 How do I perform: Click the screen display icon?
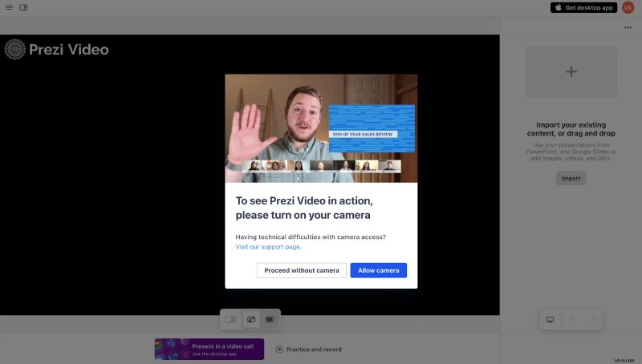pos(550,319)
